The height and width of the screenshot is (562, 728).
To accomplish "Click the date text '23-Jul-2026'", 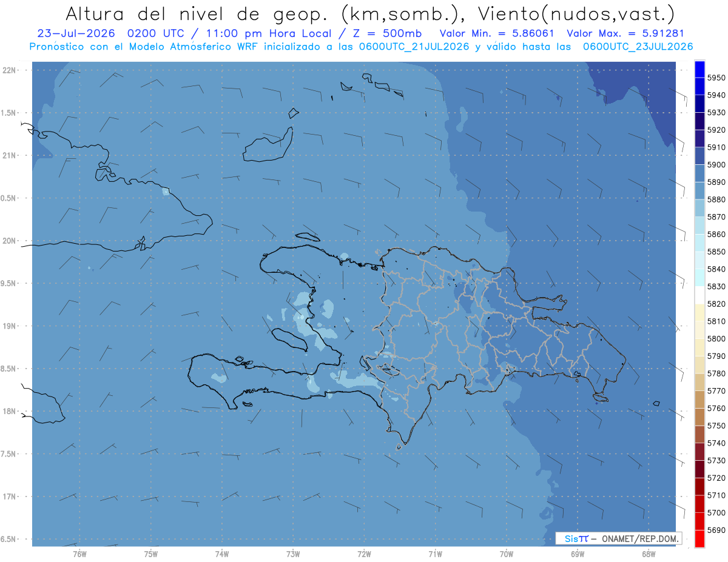I will point(76,33).
